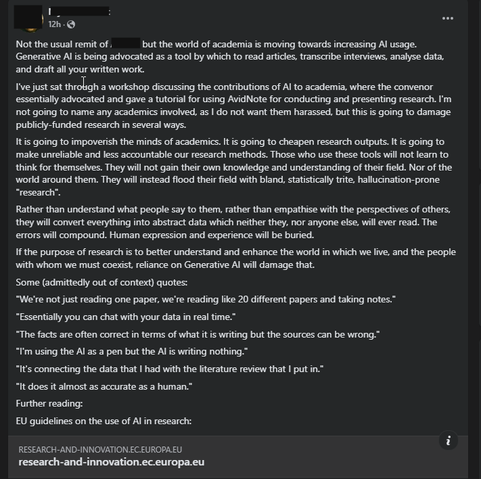
Task: Click the paragraph beginning 'It is going to impoverish'
Action: pos(234,167)
